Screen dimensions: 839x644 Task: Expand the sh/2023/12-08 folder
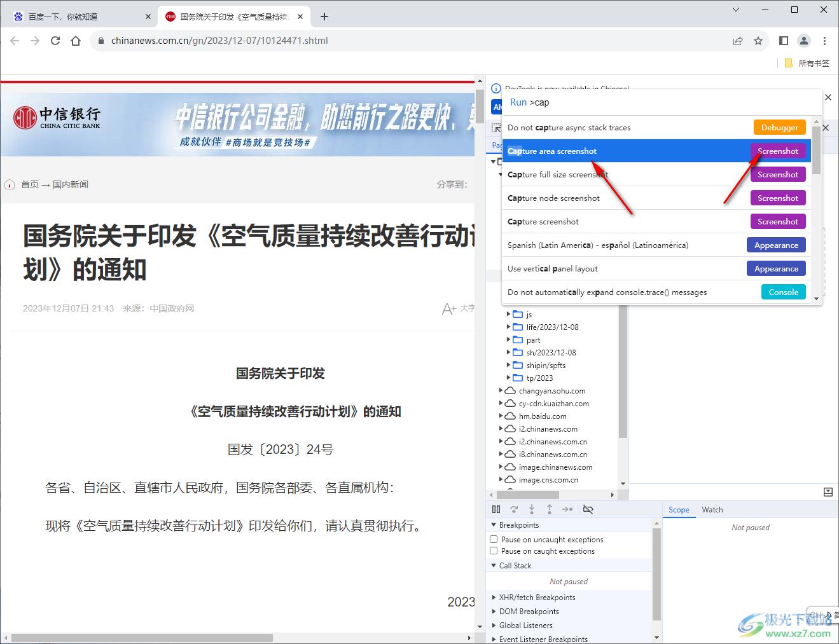point(508,352)
